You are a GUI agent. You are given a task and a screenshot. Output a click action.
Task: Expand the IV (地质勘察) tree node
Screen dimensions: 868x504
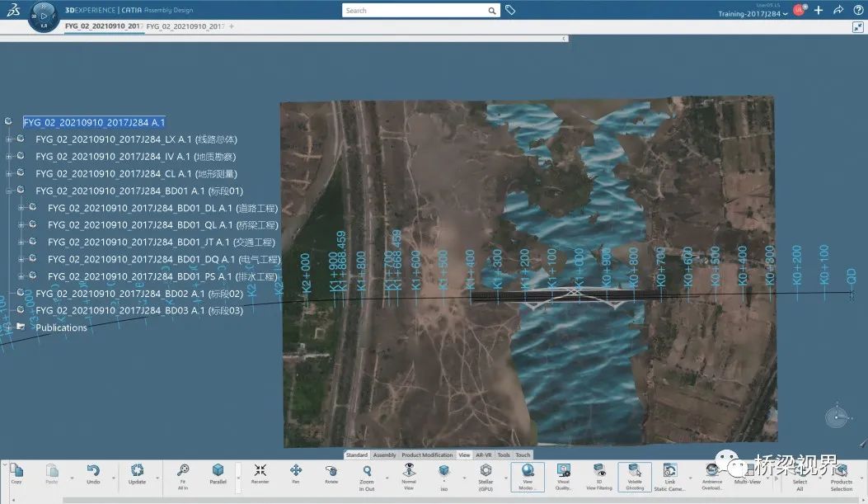(x=8, y=156)
